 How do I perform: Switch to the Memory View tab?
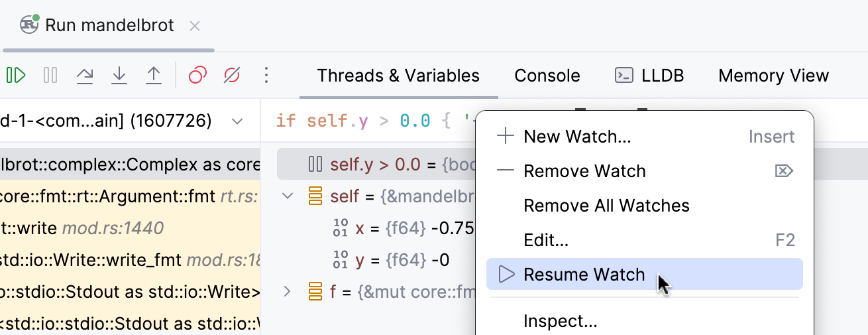click(773, 76)
